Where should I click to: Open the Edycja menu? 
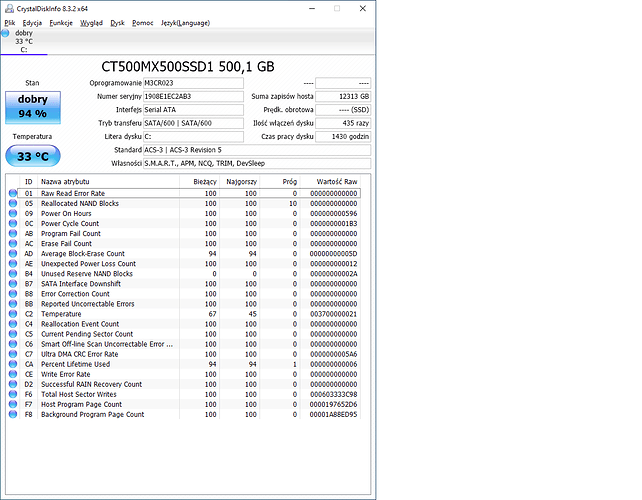point(32,23)
